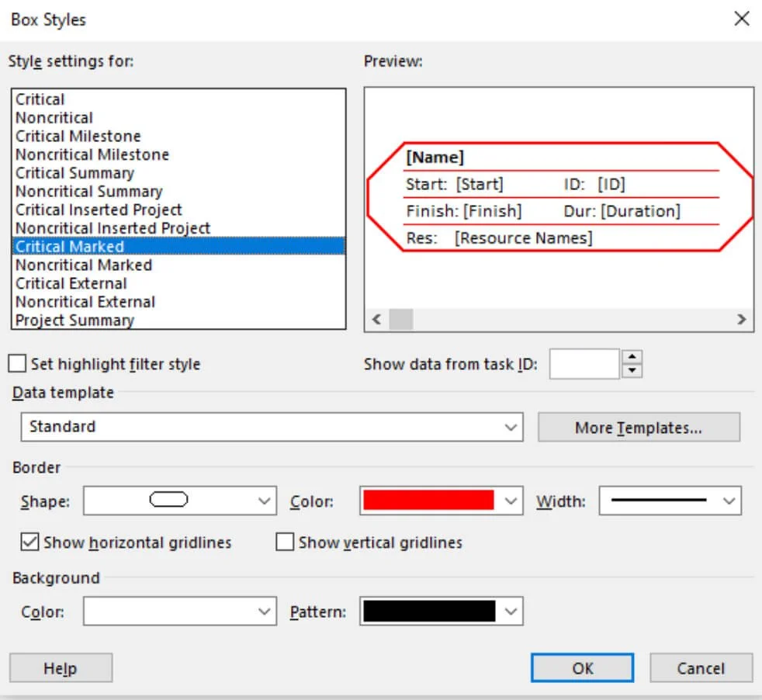Open the border Color dropdown
This screenshot has width=762, height=700.
click(x=442, y=501)
